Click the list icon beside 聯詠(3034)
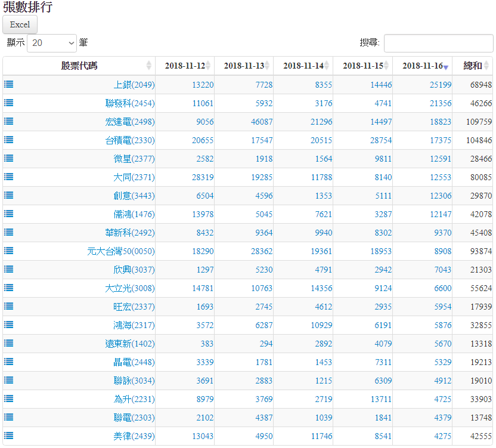This screenshot has height=448, width=496. click(9, 380)
